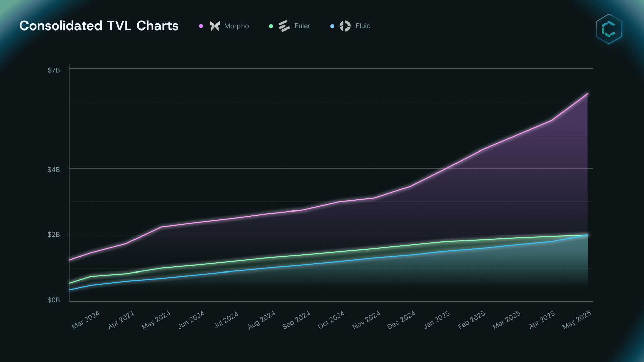Click the $7B y-axis label
This screenshot has height=362, width=644.
click(54, 70)
